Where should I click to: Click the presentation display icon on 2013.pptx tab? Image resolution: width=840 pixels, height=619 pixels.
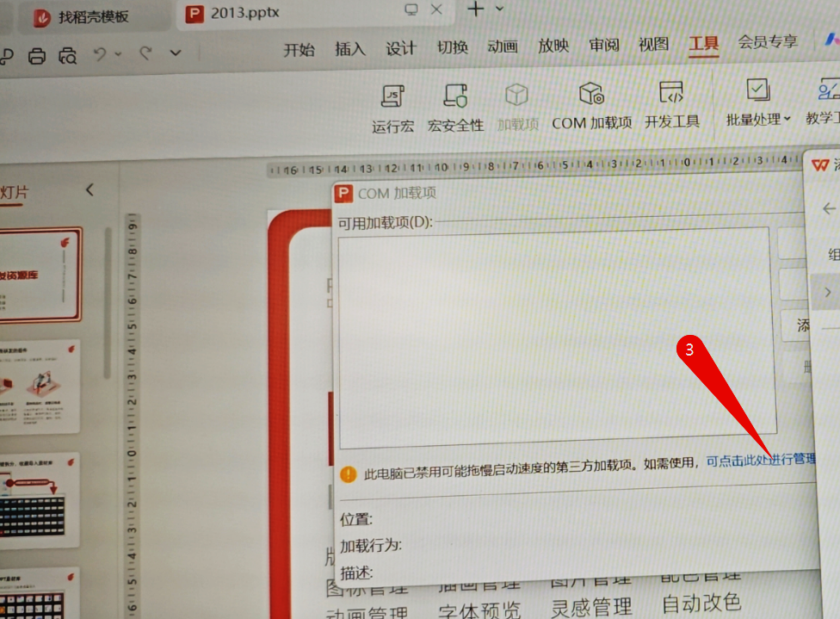pos(411,9)
